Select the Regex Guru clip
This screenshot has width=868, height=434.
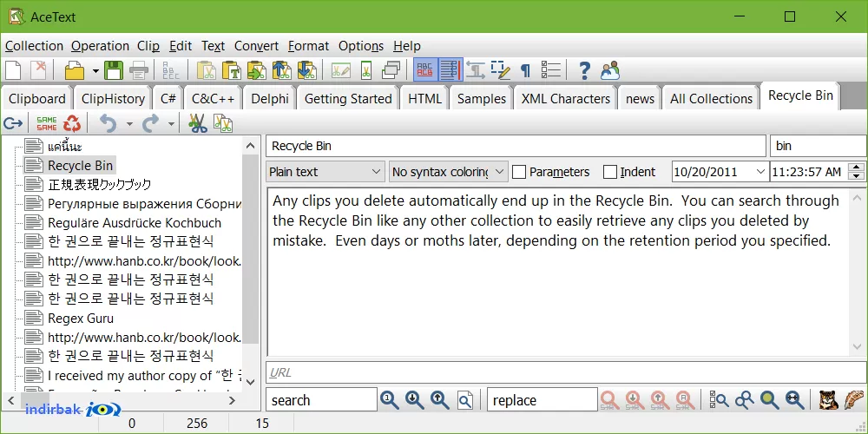[81, 319]
